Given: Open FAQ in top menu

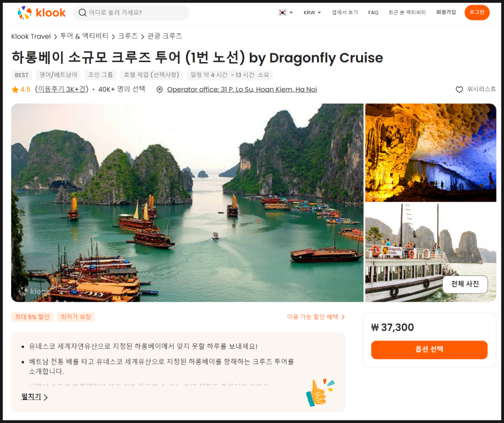Looking at the screenshot, I should click(373, 13).
